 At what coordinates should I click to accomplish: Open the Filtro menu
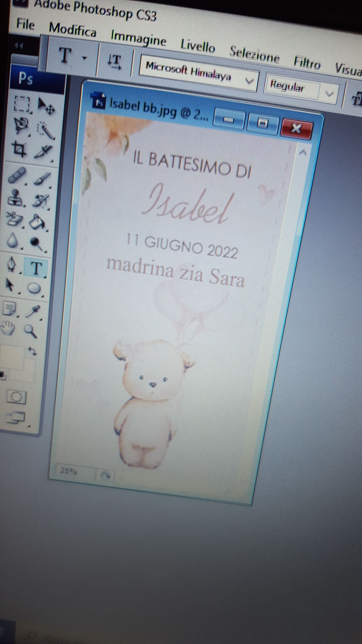(307, 63)
